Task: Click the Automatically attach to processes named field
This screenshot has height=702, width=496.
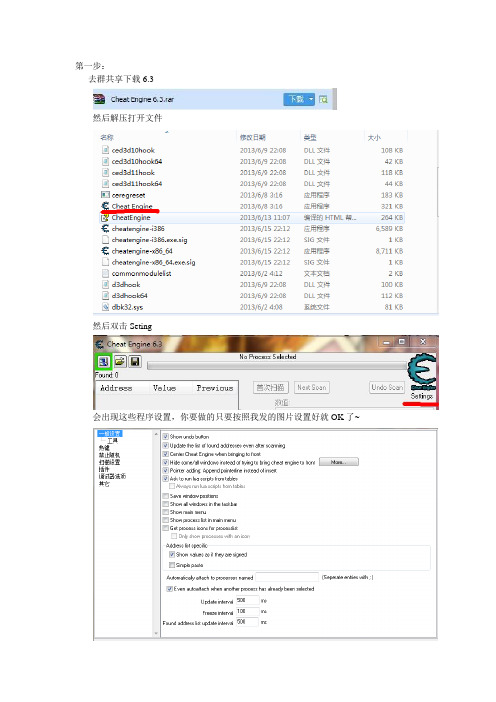Action: coord(287,577)
